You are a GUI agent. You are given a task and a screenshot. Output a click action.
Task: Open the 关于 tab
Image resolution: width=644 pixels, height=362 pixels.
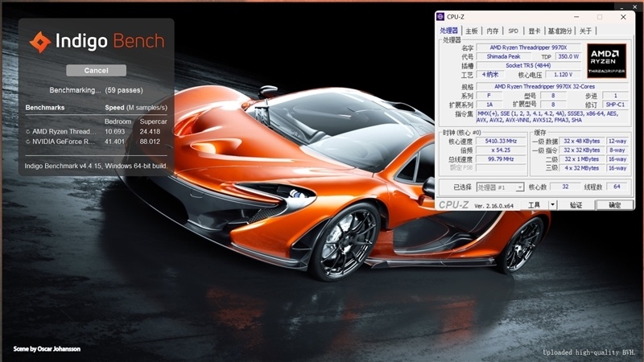586,31
